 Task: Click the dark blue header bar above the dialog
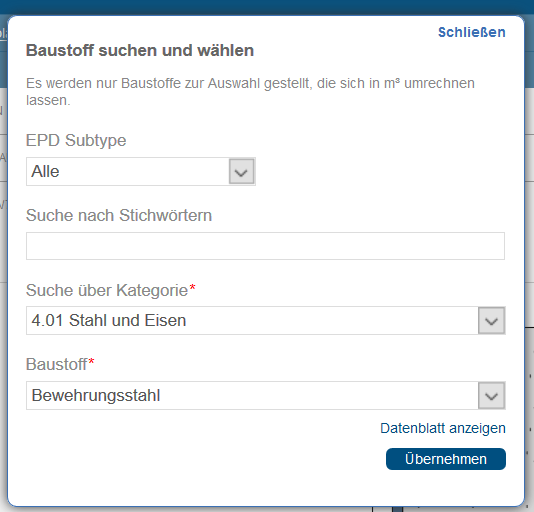pyautogui.click(x=267, y=7)
